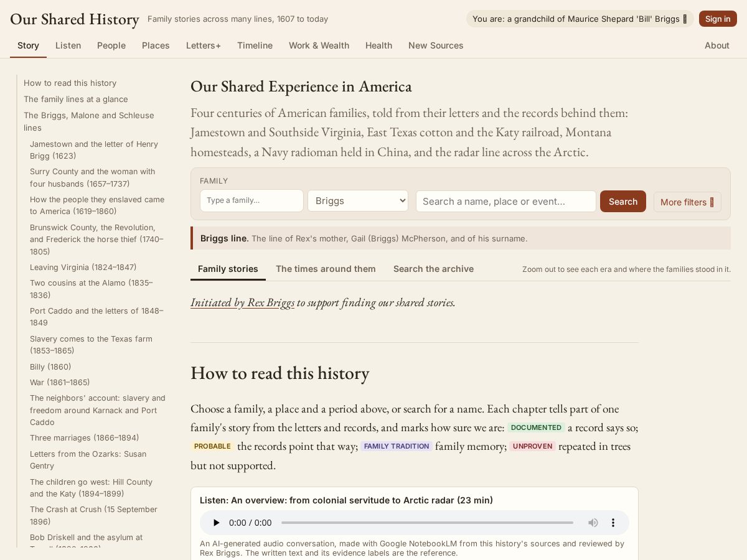
Task: Open the New Sources tab
Action: [436, 45]
